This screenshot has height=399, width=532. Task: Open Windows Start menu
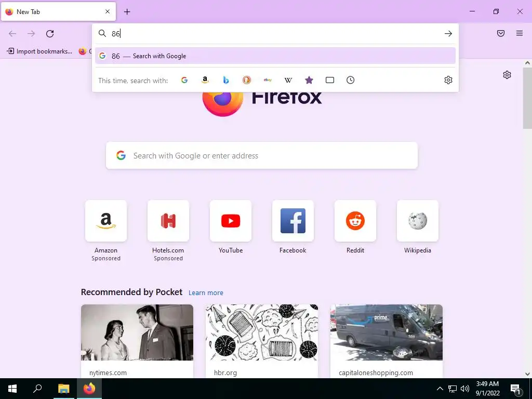click(12, 389)
